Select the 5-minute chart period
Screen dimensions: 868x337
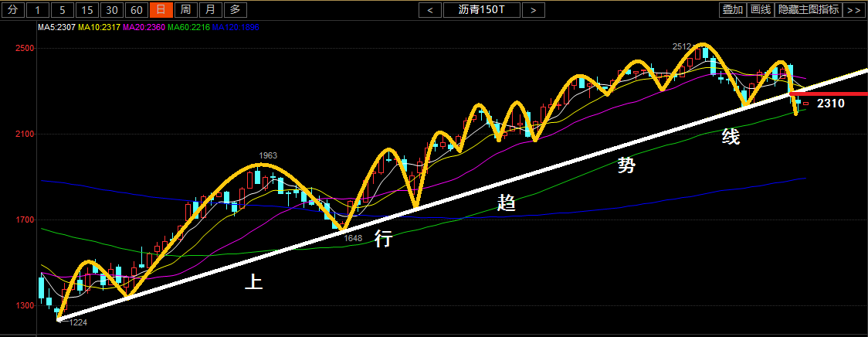(x=64, y=10)
